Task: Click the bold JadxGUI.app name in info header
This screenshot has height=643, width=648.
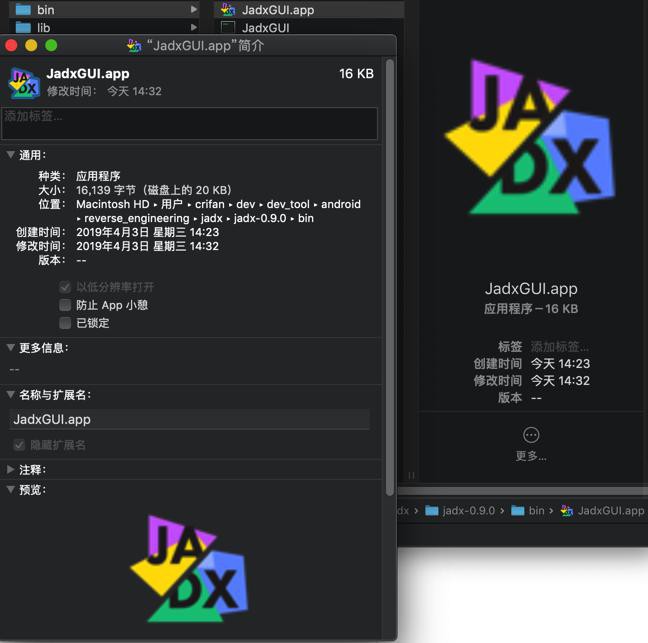Action: point(88,74)
